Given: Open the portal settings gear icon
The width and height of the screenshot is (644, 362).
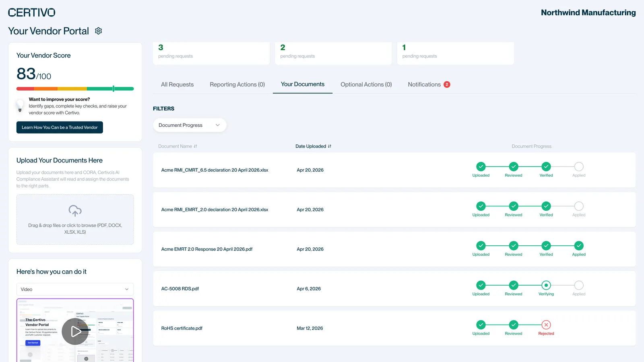Looking at the screenshot, I should (x=98, y=31).
